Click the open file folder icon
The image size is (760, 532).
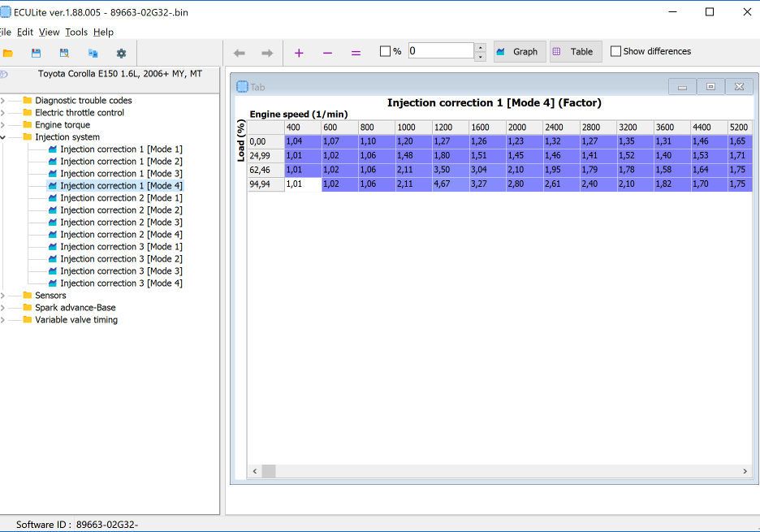pos(8,53)
